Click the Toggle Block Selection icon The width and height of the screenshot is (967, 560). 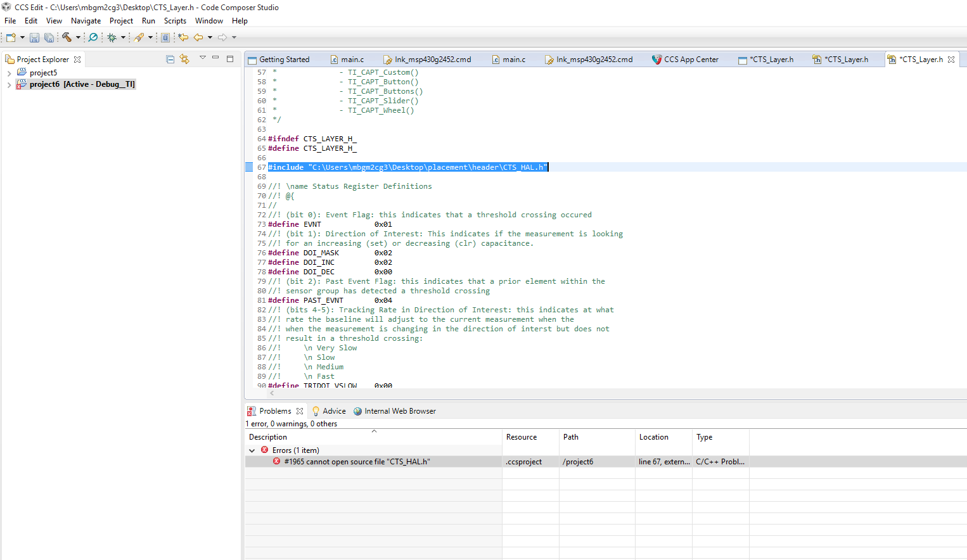pyautogui.click(x=165, y=37)
